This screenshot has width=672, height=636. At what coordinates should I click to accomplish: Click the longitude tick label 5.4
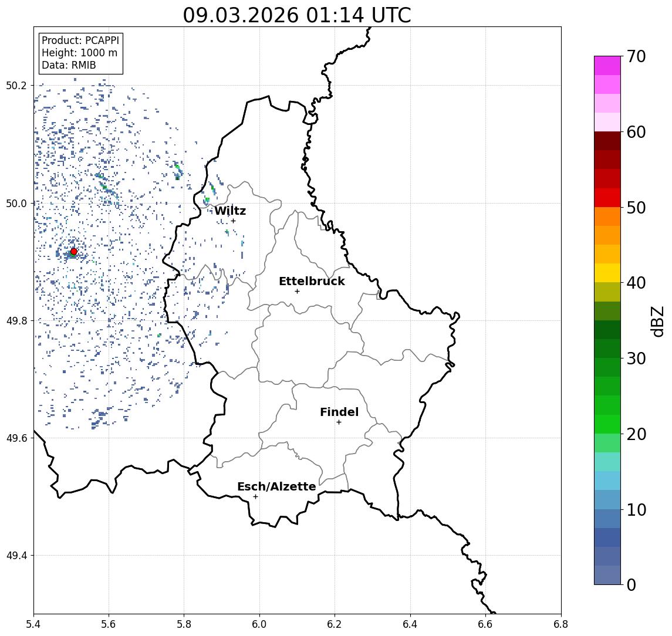click(x=33, y=624)
